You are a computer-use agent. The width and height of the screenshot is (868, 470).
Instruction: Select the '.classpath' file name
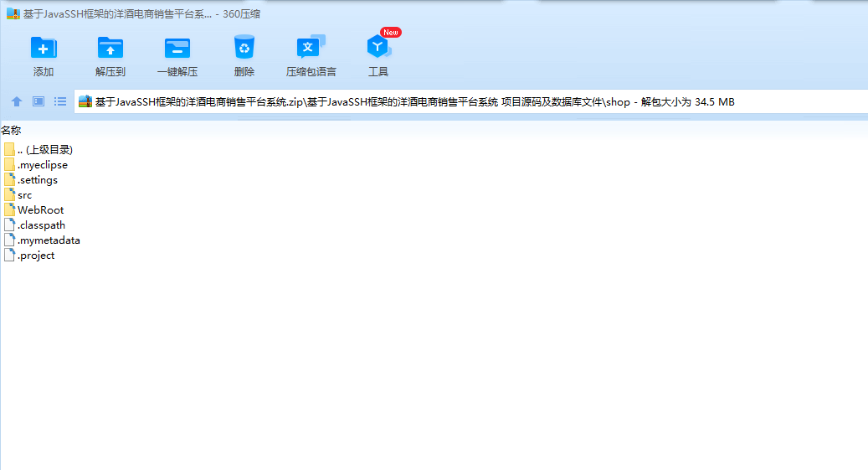tap(42, 225)
